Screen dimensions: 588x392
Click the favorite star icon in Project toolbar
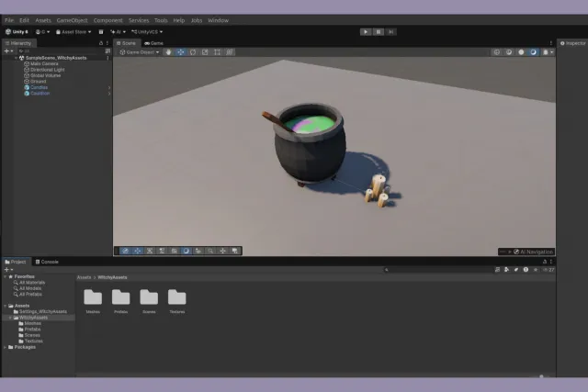[x=536, y=270]
